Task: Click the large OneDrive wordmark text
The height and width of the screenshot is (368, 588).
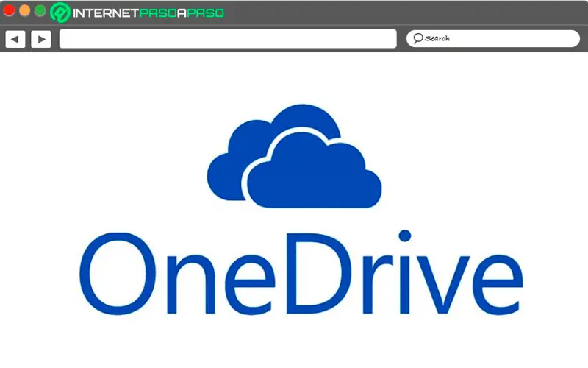Action: pos(301,273)
